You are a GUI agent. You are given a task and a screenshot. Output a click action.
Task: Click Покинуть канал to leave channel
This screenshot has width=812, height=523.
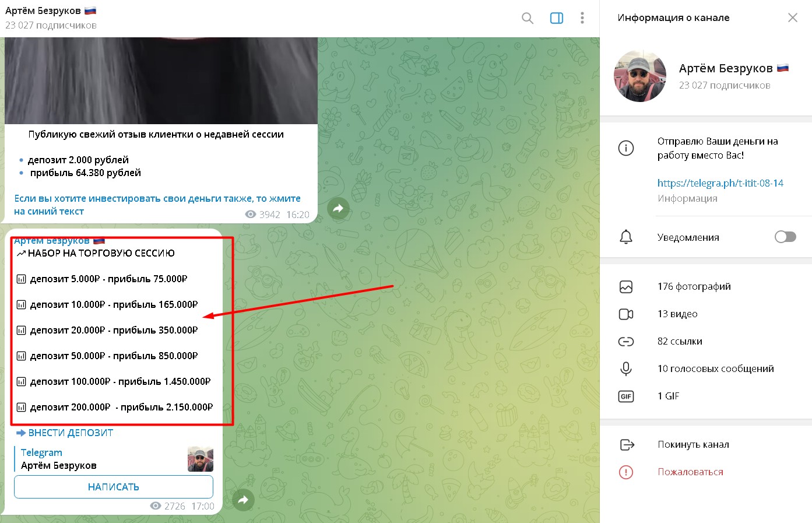pyautogui.click(x=693, y=444)
